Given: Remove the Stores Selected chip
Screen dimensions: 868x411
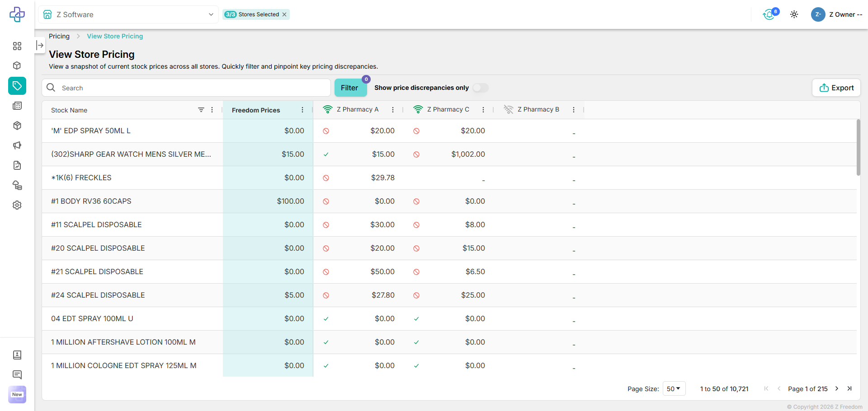Looking at the screenshot, I should click(x=284, y=14).
